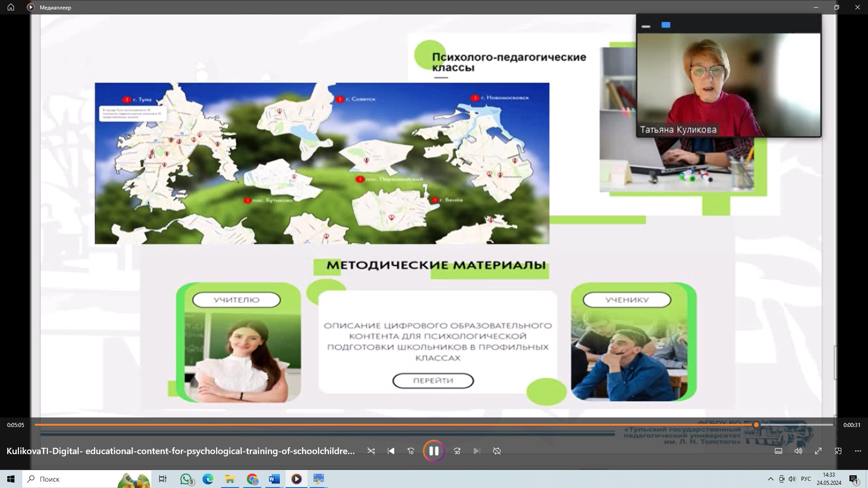
Task: Switch input language РУС indicator
Action: coord(806,479)
